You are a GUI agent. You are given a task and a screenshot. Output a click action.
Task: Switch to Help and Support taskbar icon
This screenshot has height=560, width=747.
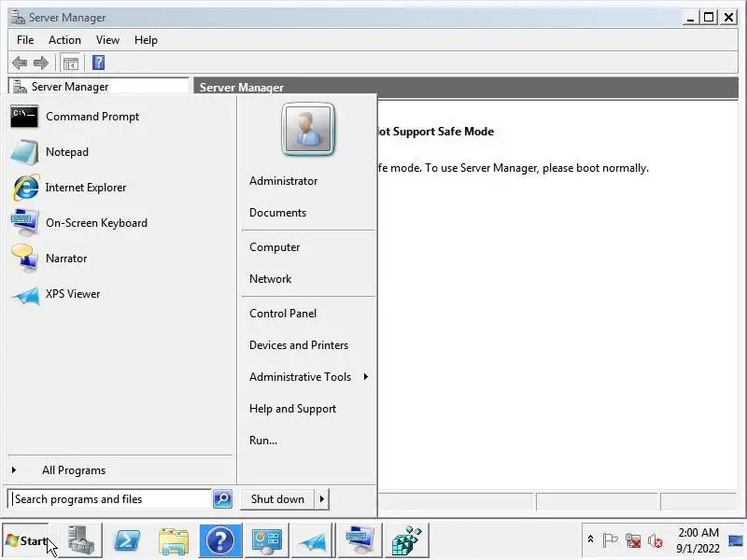tap(220, 540)
